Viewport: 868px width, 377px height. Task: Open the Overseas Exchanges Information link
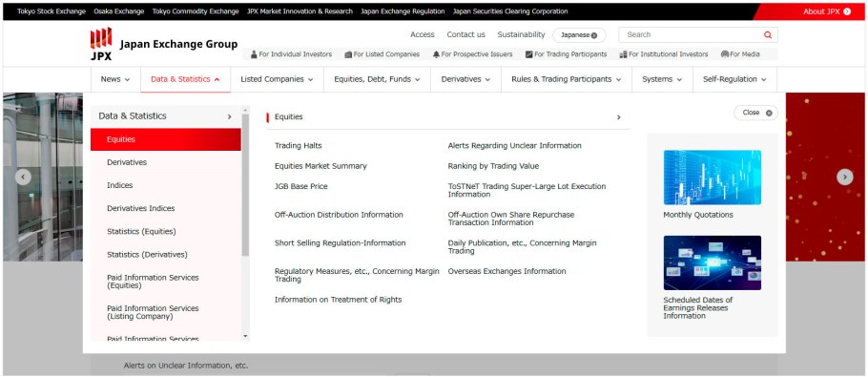pyautogui.click(x=507, y=271)
